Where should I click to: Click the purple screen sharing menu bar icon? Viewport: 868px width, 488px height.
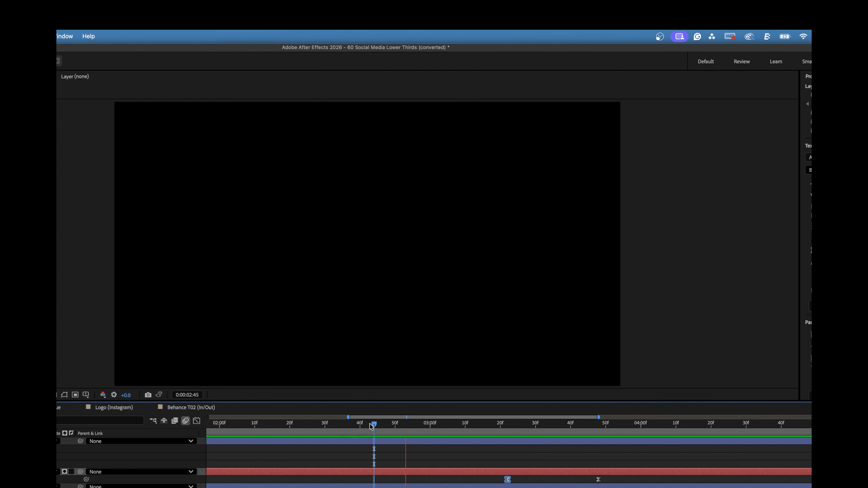click(x=679, y=37)
